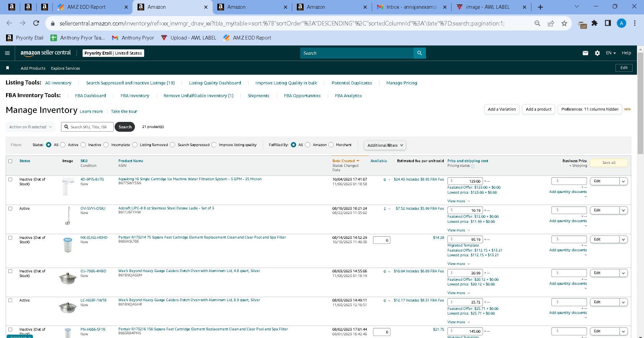Viewport: 644px width, 338px height.
Task: Select the Search Suppressed status filter
Action: 172,145
